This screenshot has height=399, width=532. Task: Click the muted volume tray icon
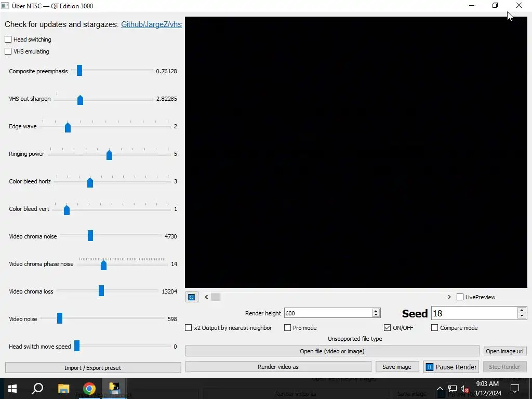click(x=464, y=389)
